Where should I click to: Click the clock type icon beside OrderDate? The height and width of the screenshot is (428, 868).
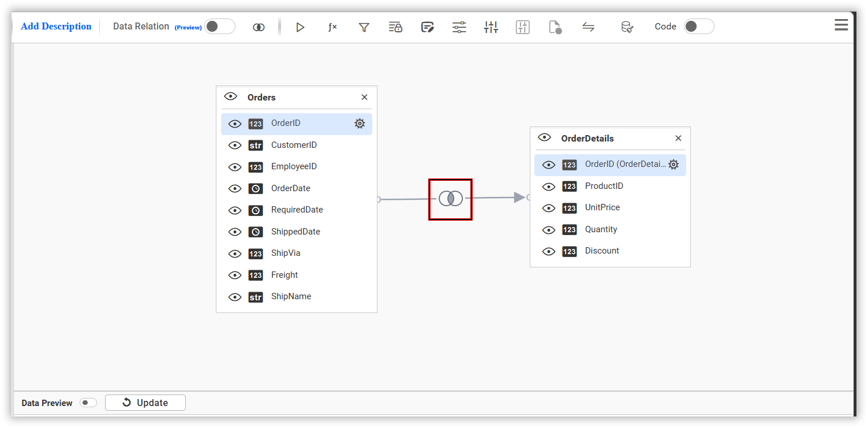pyautogui.click(x=256, y=189)
